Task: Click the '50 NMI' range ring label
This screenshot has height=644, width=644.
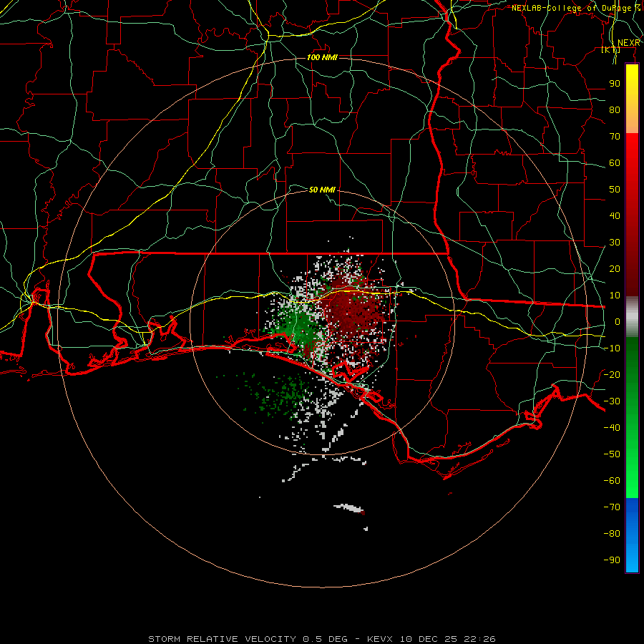Action: point(322,190)
